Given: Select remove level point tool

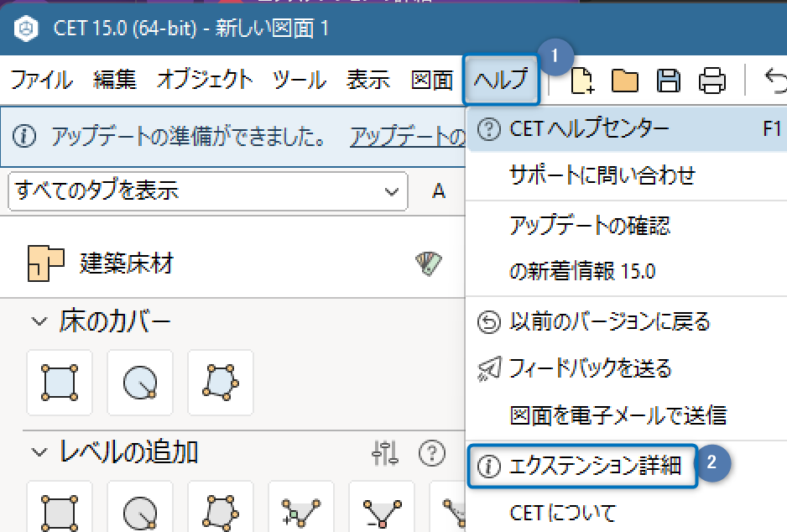Looking at the screenshot, I should click(x=382, y=507).
